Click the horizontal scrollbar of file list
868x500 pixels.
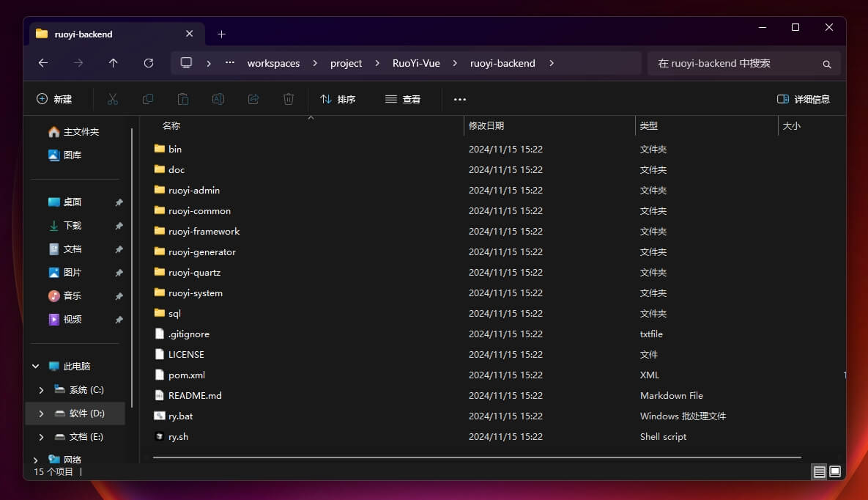[x=477, y=457]
